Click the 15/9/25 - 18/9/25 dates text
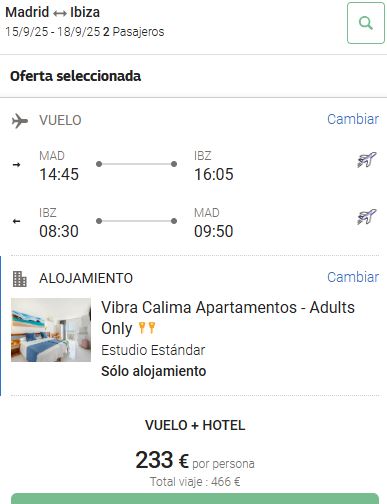 tap(53, 32)
